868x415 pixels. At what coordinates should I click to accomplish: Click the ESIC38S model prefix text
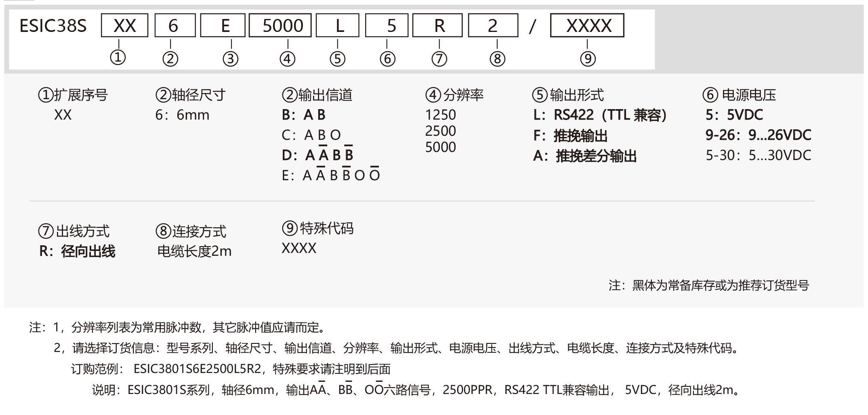click(x=53, y=26)
